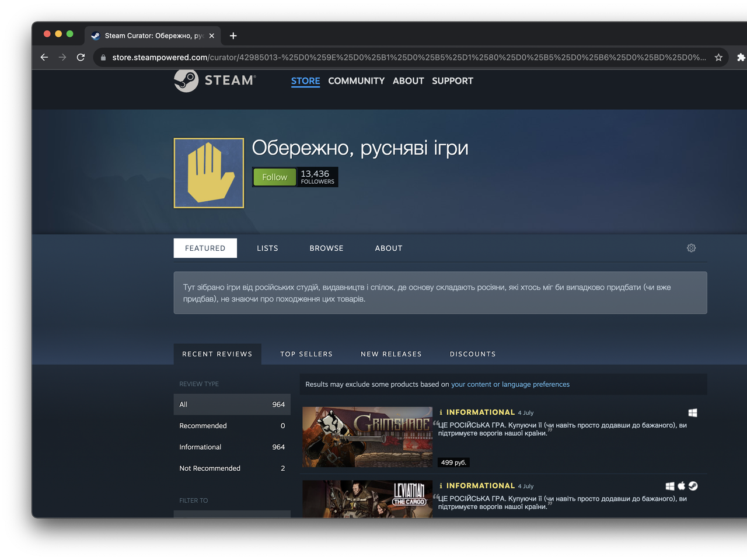The height and width of the screenshot is (560, 747).
Task: Click the browser forward arrow
Action: (x=62, y=57)
